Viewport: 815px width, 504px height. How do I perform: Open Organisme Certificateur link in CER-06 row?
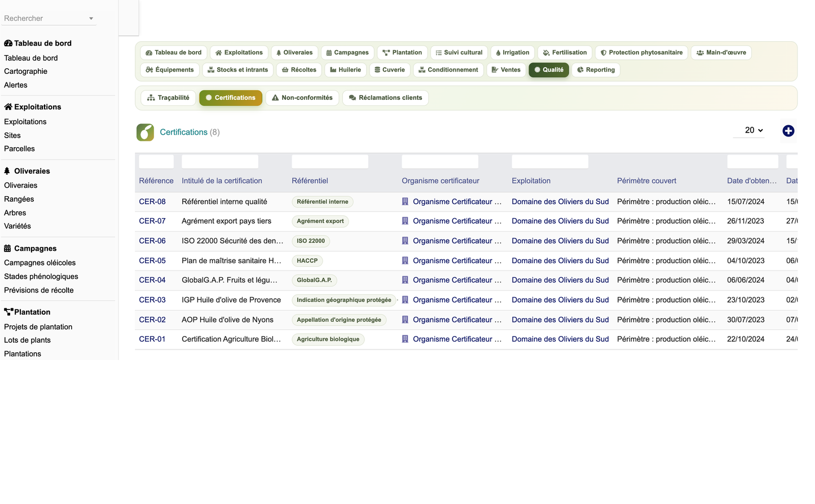pyautogui.click(x=457, y=241)
